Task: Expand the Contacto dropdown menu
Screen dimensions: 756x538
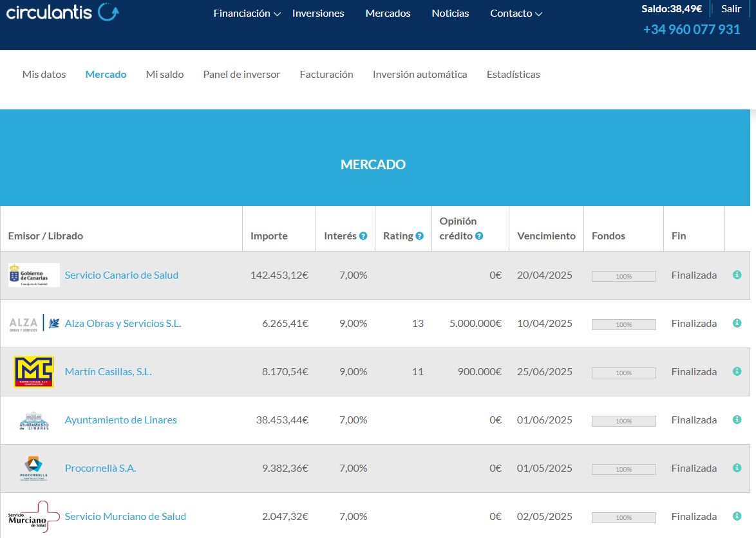Action: (516, 14)
